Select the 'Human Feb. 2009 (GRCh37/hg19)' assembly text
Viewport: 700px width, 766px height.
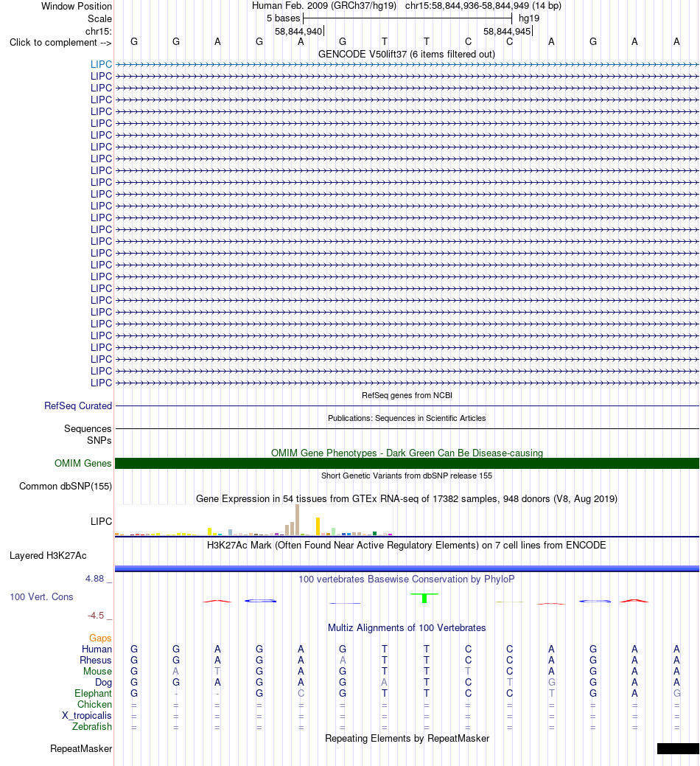coord(324,6)
